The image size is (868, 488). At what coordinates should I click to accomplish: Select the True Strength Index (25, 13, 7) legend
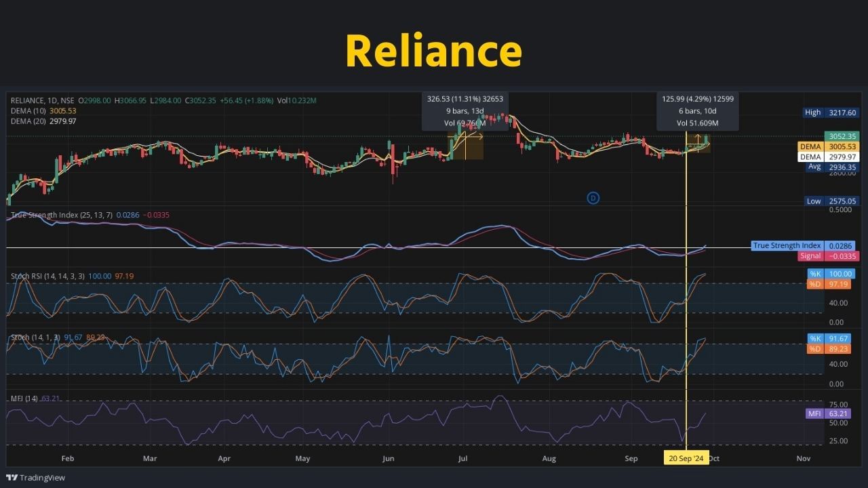[90, 215]
